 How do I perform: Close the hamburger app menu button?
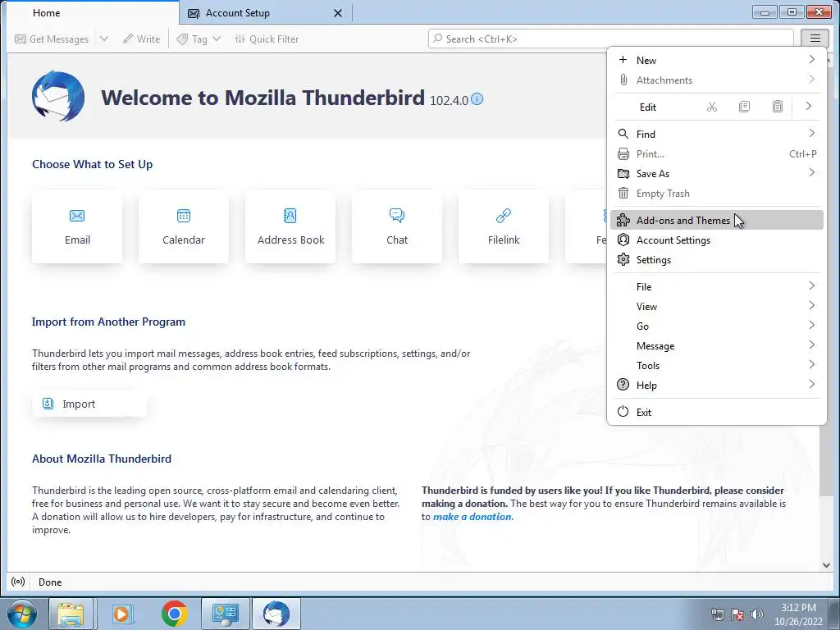(815, 39)
